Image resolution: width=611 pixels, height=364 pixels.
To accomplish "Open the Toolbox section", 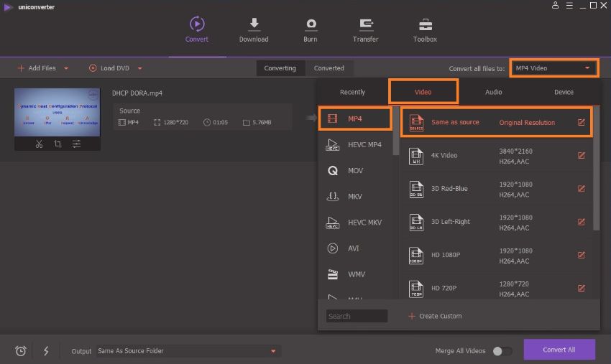I will (x=425, y=29).
